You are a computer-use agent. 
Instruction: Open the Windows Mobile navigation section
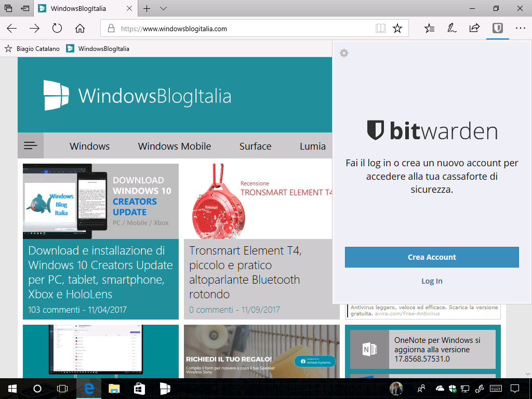pyautogui.click(x=175, y=146)
